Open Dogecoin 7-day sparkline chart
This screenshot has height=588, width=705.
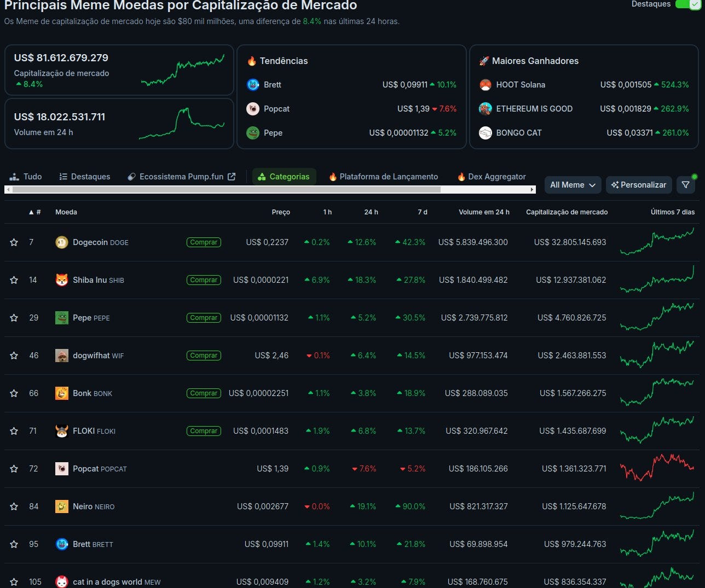657,241
